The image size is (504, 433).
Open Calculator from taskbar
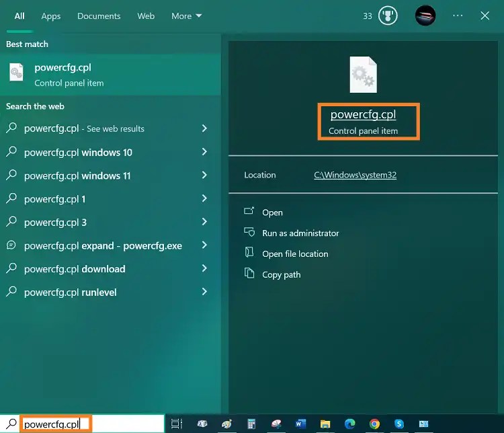[x=251, y=424]
